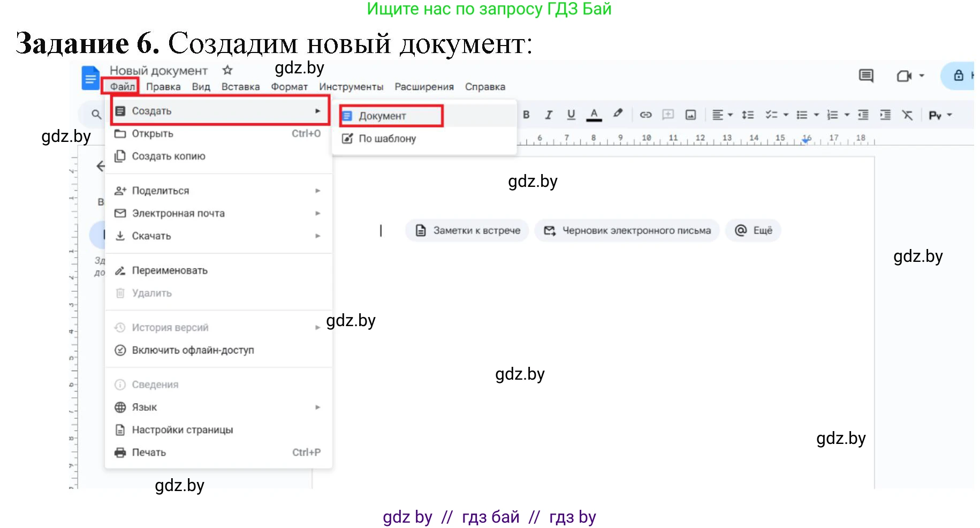Viewport: 980px width, 528px height.
Task: Click the increase indent icon
Action: (885, 115)
